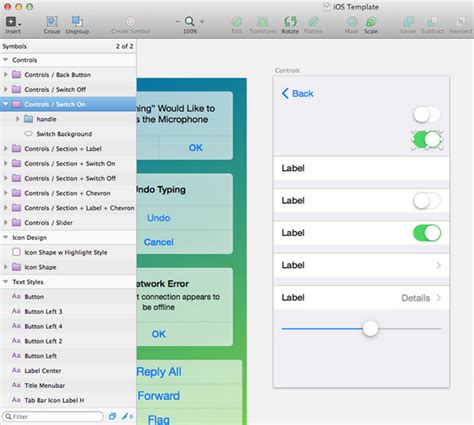Click Forward action
Screen dimensions: 474x425
pos(159,396)
